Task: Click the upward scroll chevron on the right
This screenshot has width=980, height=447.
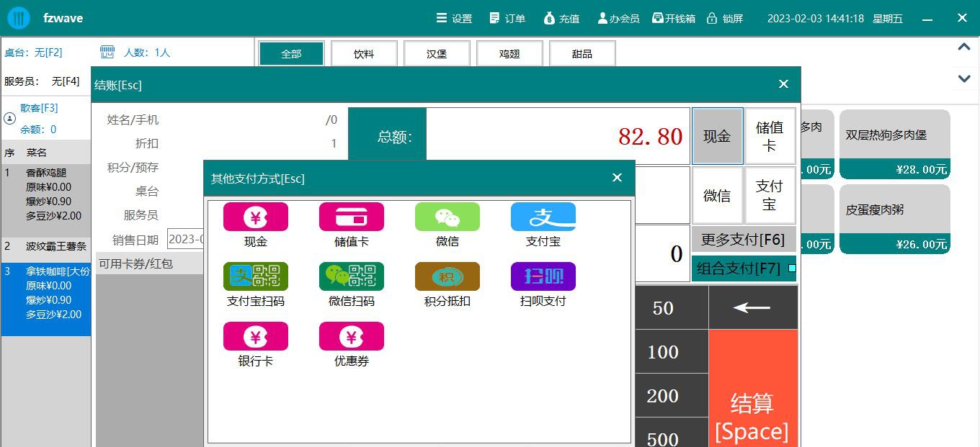Action: (963, 46)
